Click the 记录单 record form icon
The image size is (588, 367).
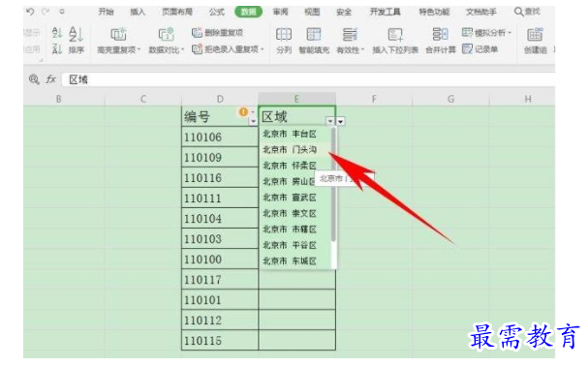point(467,48)
